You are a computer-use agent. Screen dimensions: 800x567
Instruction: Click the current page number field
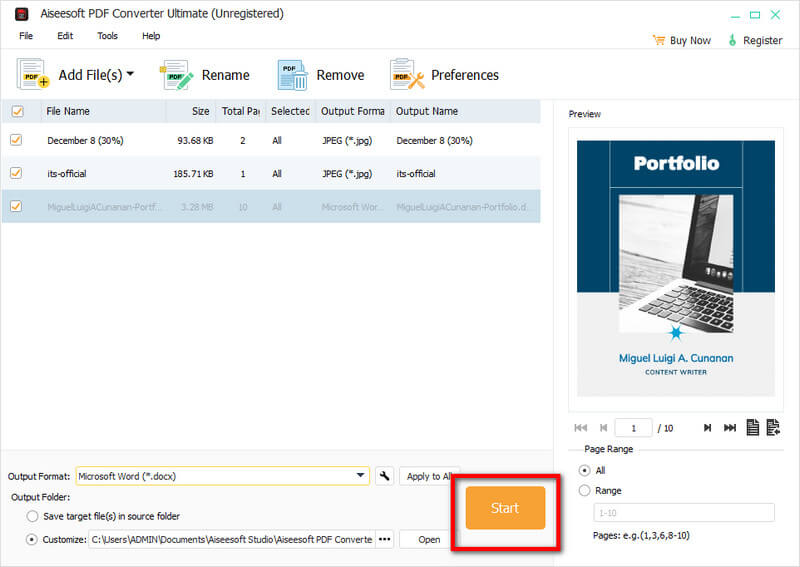pyautogui.click(x=634, y=428)
